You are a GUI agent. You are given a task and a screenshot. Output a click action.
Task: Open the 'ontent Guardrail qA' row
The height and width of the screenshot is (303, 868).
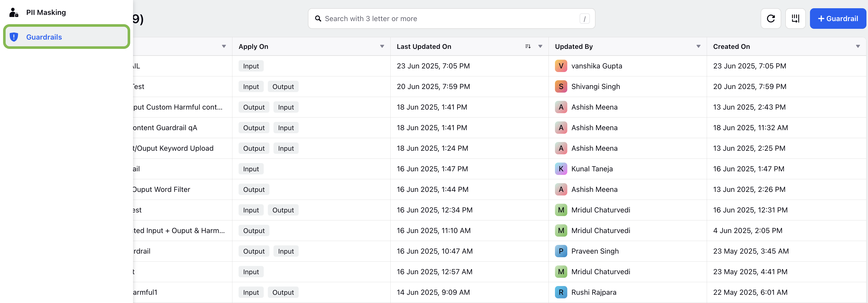[165, 128]
